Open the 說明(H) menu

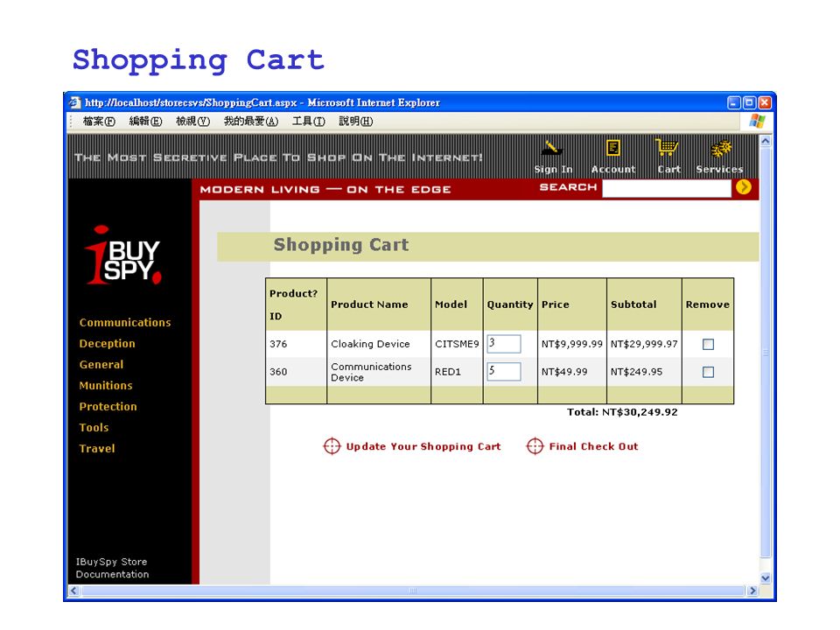pyautogui.click(x=355, y=122)
